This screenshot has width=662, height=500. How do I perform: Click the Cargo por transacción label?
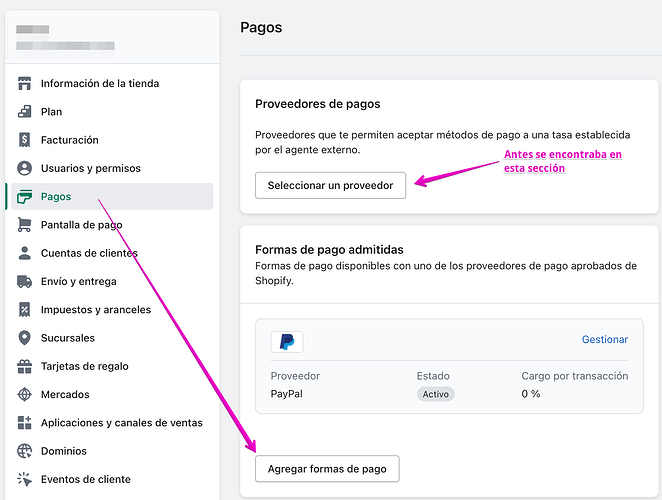pyautogui.click(x=575, y=376)
